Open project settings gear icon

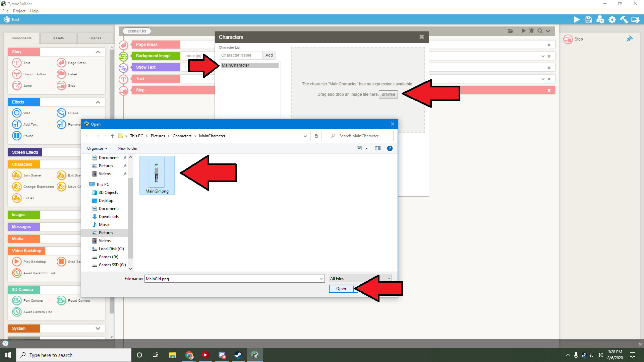[612, 20]
